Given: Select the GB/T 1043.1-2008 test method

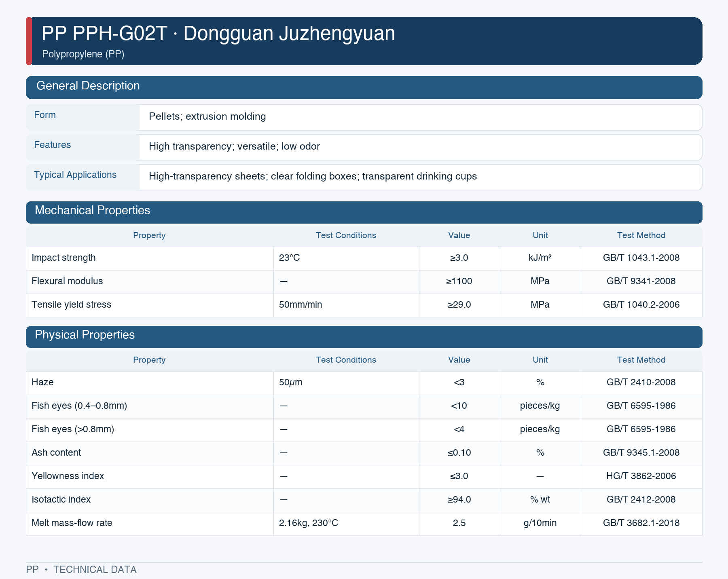Looking at the screenshot, I should [x=641, y=258].
